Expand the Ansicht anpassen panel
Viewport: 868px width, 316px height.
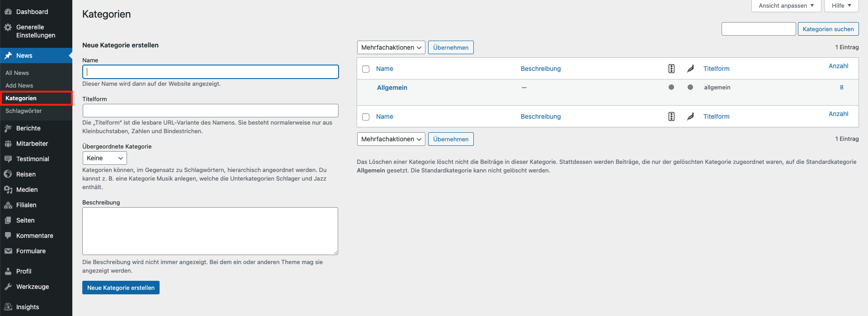click(x=786, y=6)
